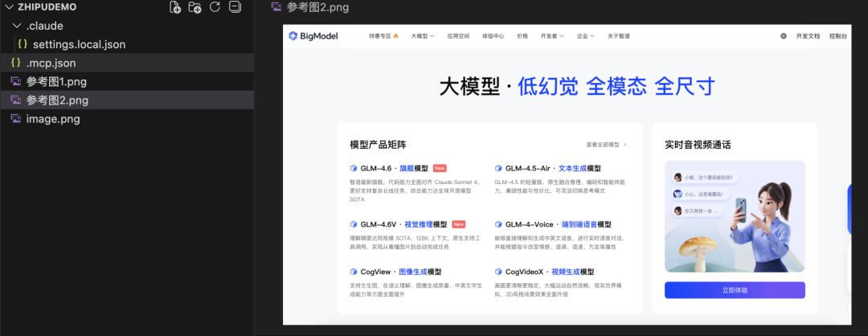Click the cube icon beside GLM-4.6

coord(353,168)
